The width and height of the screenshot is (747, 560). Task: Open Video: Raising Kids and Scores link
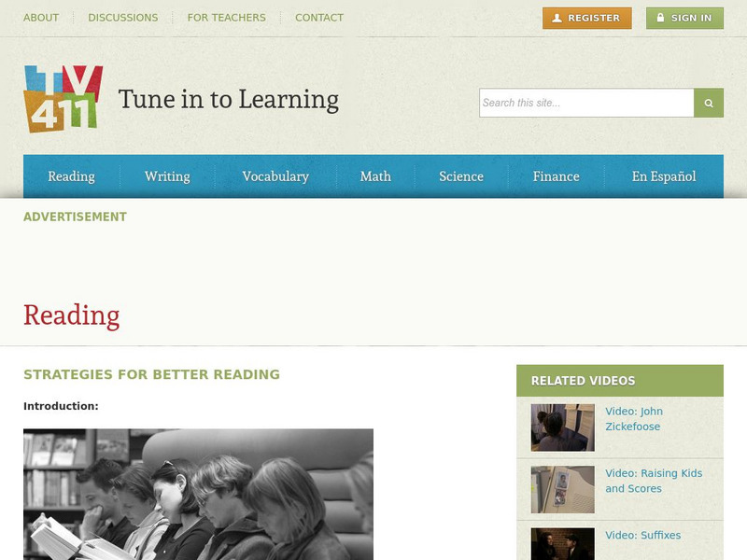pyautogui.click(x=654, y=481)
